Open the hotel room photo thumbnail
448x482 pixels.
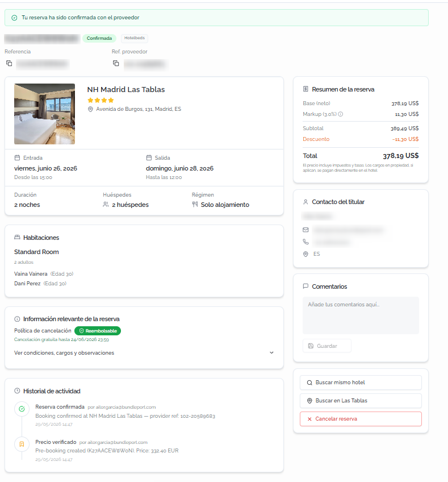[44, 114]
